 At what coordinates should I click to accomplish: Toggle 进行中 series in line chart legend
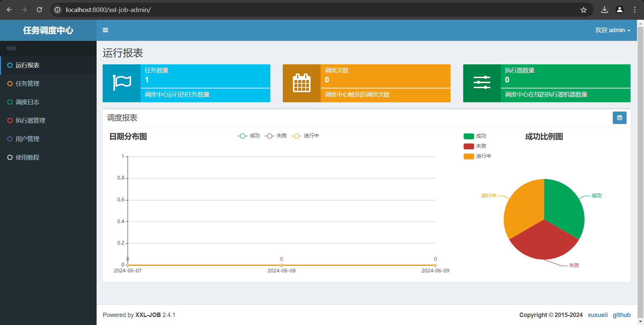pyautogui.click(x=305, y=136)
